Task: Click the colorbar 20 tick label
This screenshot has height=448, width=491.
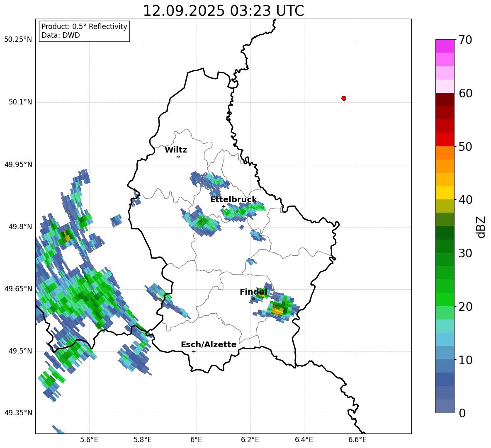Action: pyautogui.click(x=465, y=307)
